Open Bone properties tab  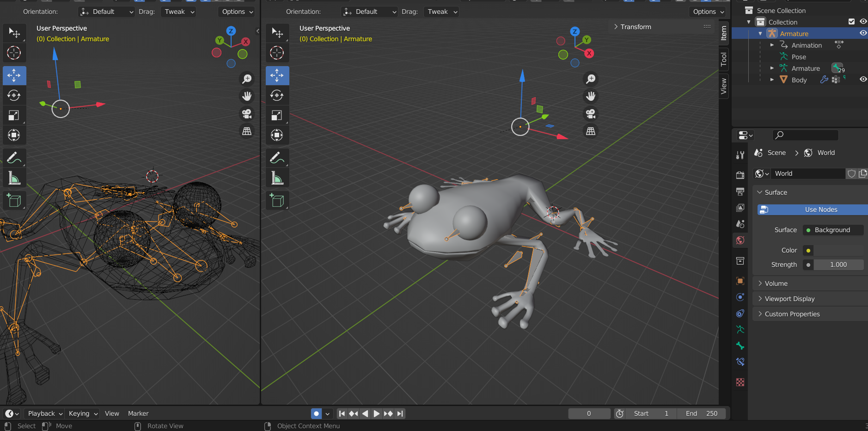[740, 345]
